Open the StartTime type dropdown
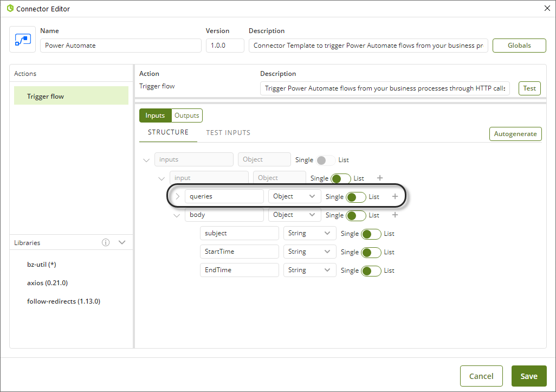The width and height of the screenshot is (556, 392). click(310, 252)
